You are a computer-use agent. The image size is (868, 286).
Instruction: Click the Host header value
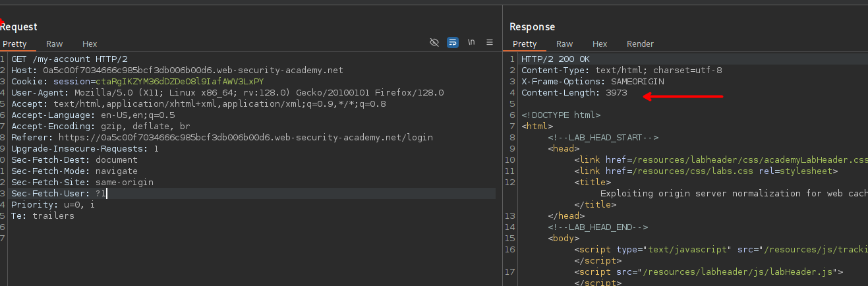192,70
